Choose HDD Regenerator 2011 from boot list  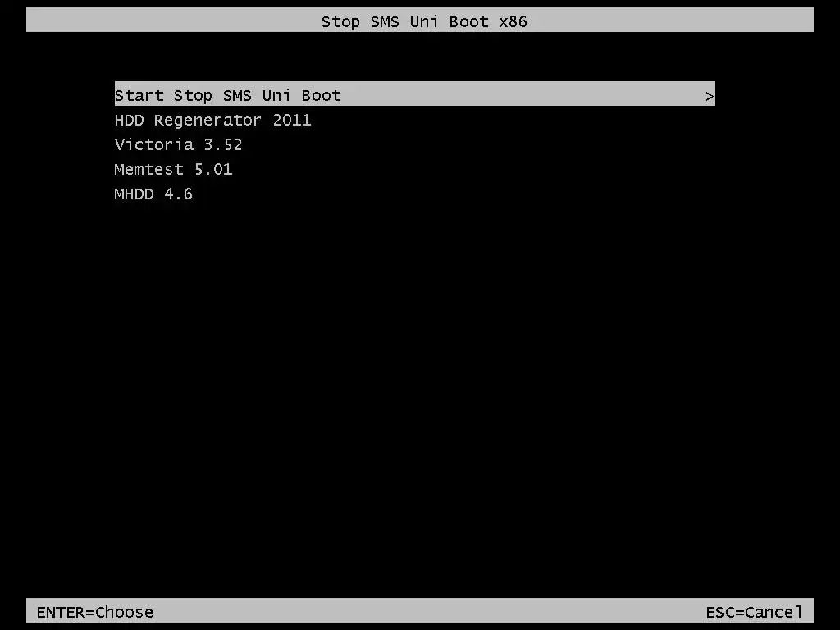pos(212,120)
